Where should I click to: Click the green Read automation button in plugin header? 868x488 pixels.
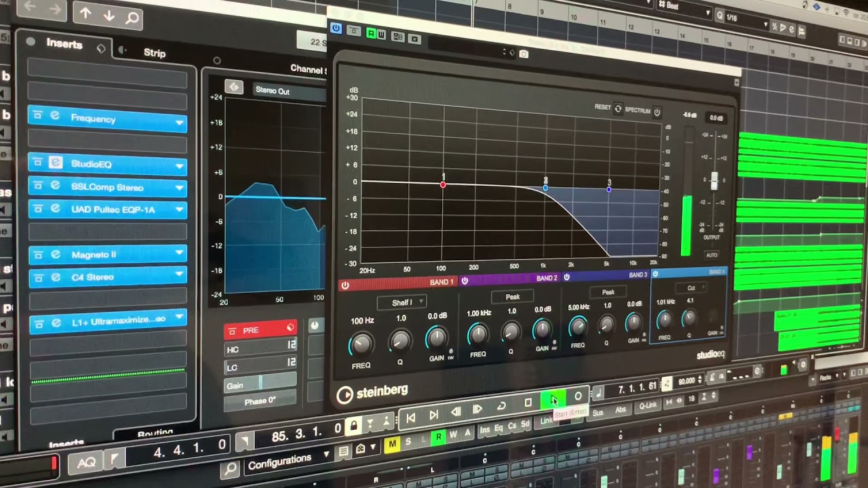371,33
